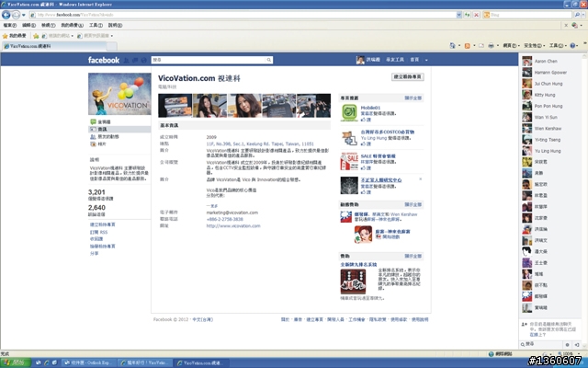Screen dimensions: 588x368
Task: Select the VicoVation.com browser tab
Action: point(53,46)
